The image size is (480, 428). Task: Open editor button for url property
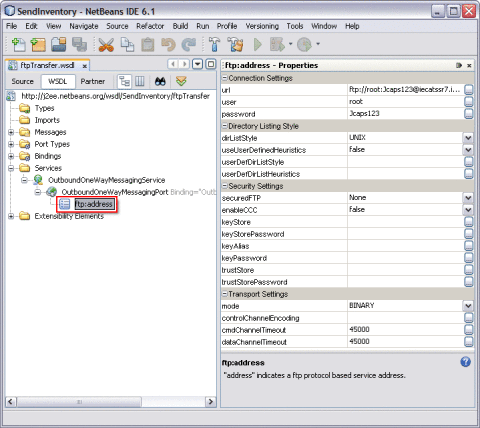(468, 90)
